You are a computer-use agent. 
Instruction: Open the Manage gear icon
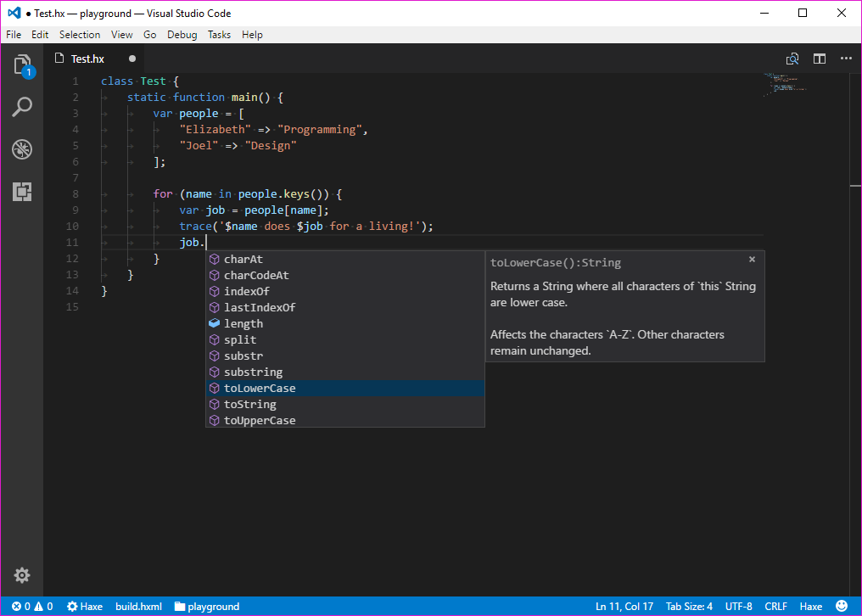(x=22, y=575)
